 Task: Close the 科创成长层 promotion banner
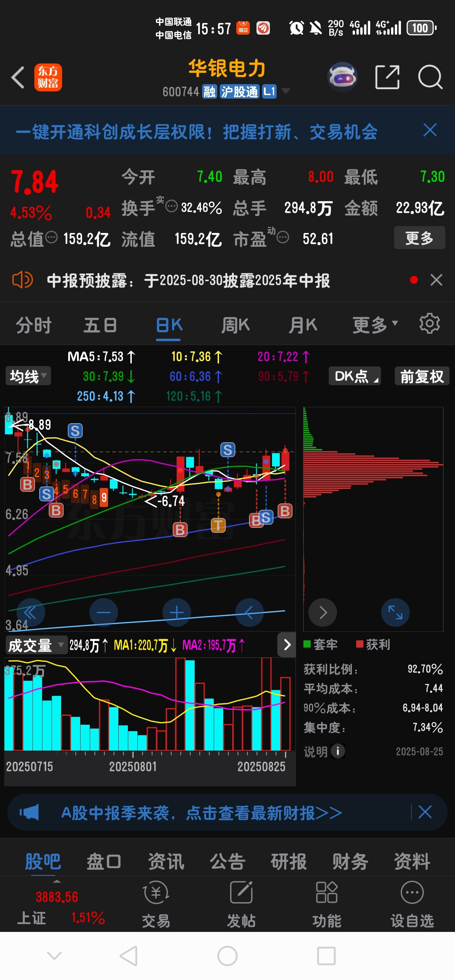430,130
